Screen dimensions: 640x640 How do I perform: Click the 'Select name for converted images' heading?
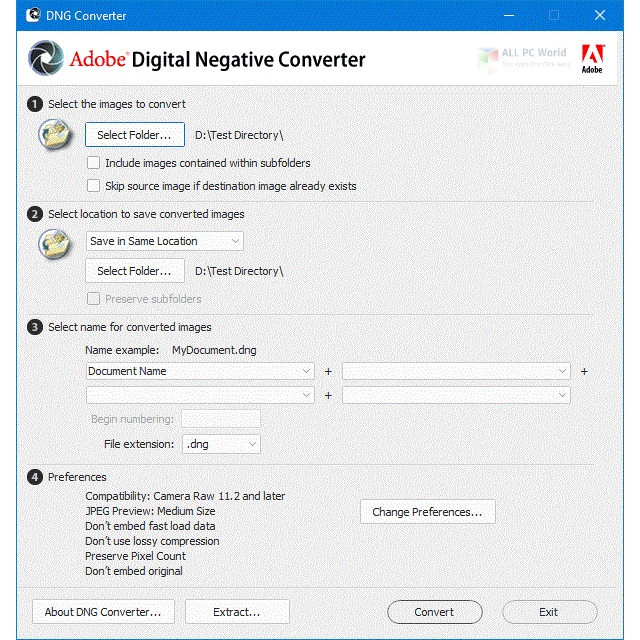(x=130, y=327)
